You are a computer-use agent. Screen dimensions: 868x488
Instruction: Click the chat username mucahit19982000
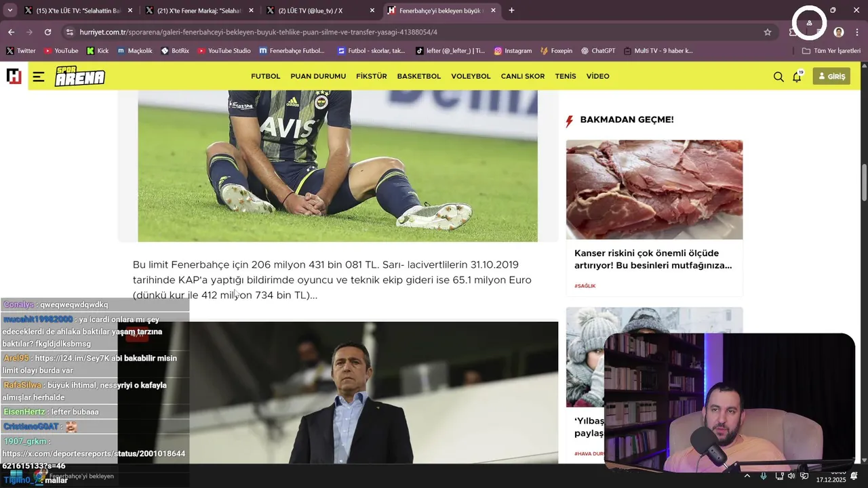(x=38, y=319)
